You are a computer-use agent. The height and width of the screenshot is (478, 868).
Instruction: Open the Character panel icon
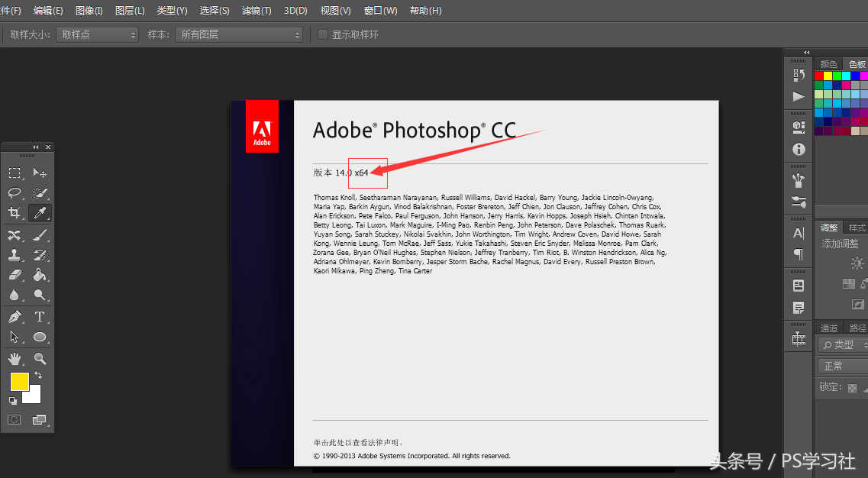coord(799,233)
